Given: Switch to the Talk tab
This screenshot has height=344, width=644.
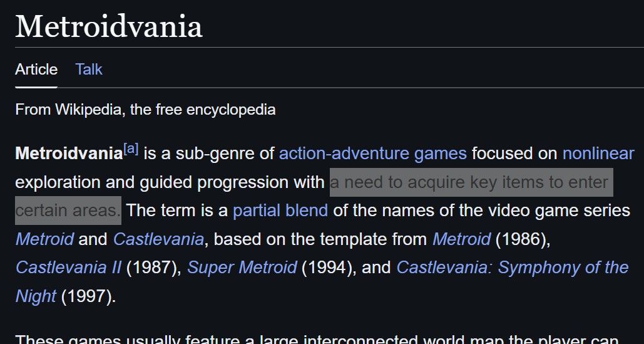Looking at the screenshot, I should coord(89,70).
